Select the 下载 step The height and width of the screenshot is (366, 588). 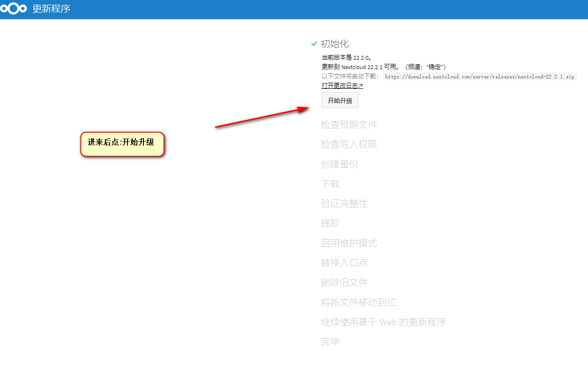click(330, 184)
